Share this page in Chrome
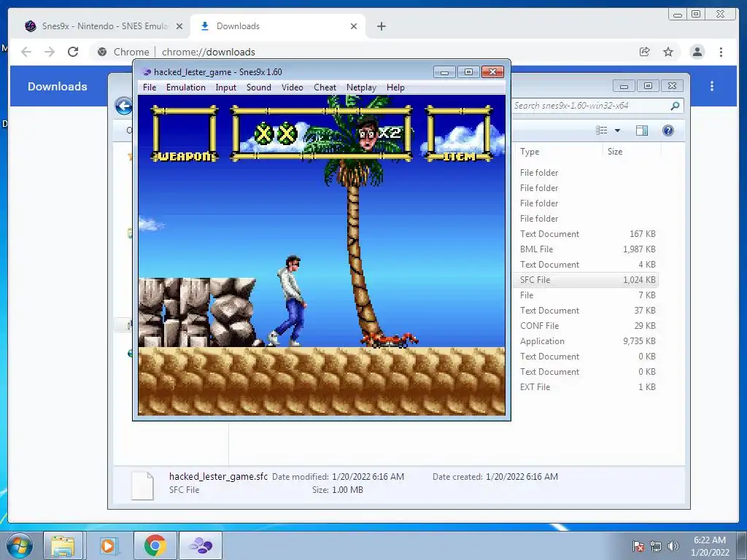Image resolution: width=747 pixels, height=560 pixels. click(x=645, y=52)
